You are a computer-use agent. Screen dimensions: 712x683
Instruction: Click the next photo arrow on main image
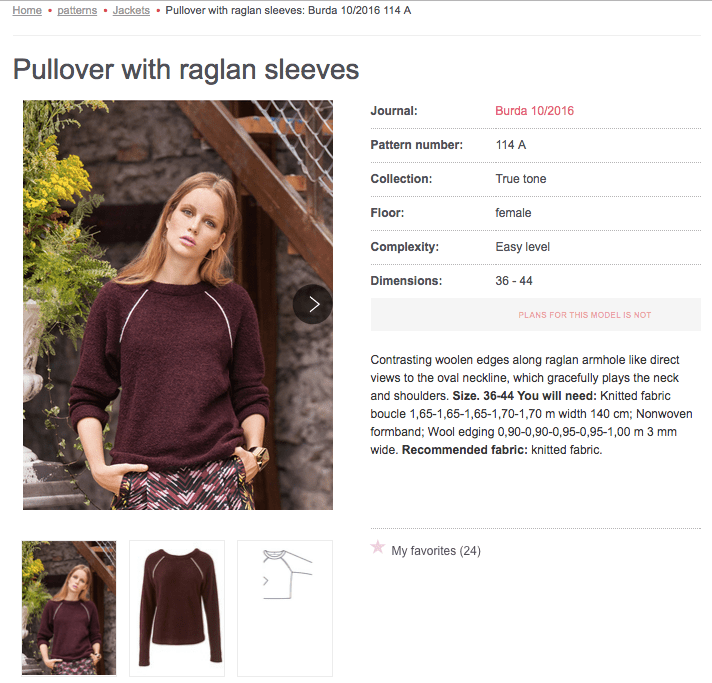313,304
